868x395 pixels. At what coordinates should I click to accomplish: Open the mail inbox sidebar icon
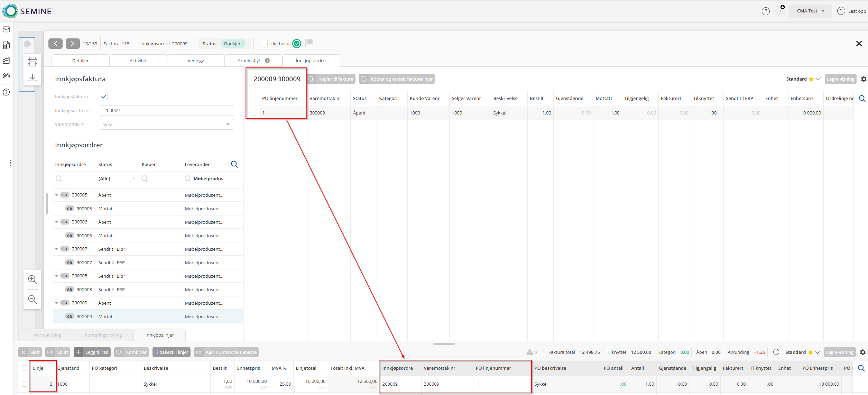point(6,29)
